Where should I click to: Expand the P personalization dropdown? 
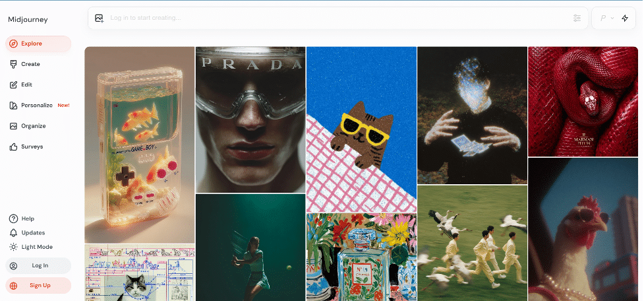point(607,18)
